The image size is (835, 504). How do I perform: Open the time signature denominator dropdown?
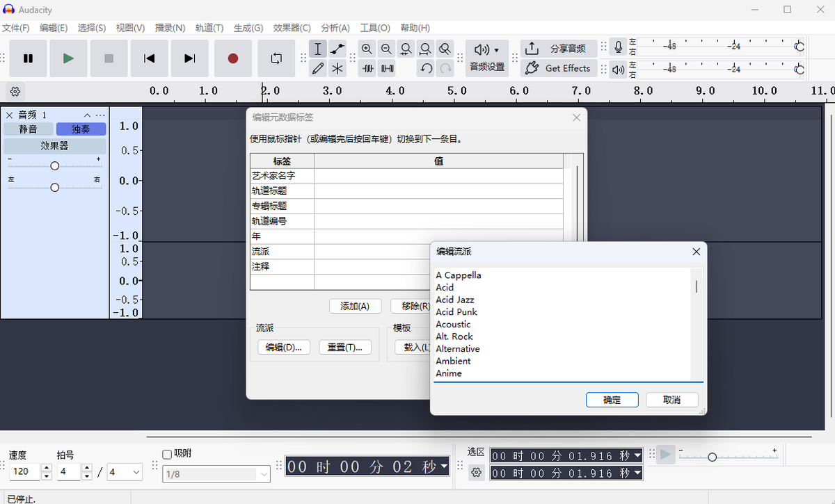point(125,472)
